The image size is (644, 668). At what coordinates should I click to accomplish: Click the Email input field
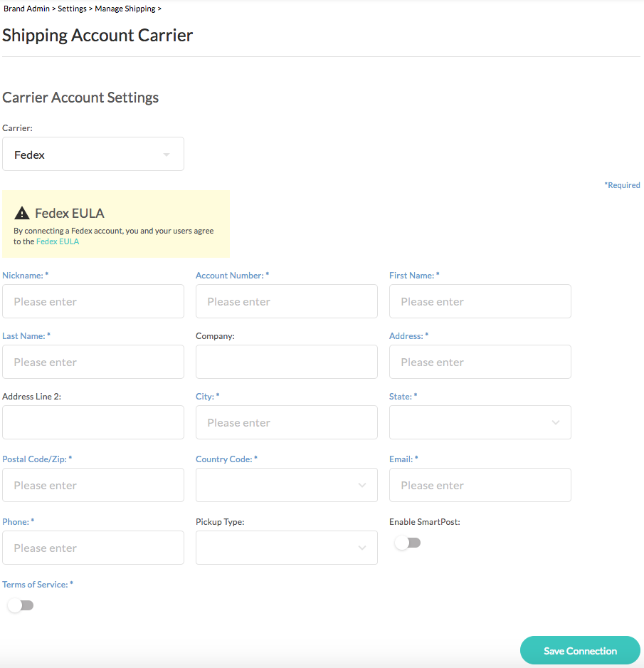coord(480,485)
